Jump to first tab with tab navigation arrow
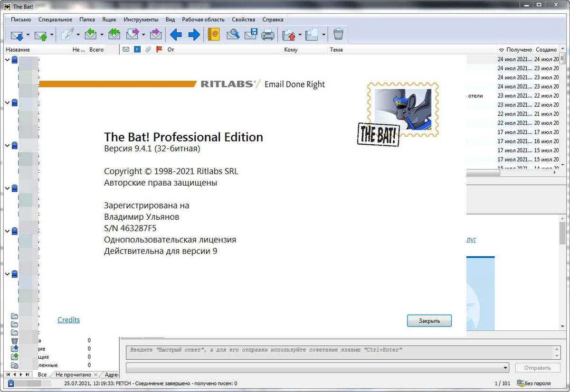This screenshot has width=570, height=392. pos(8,374)
